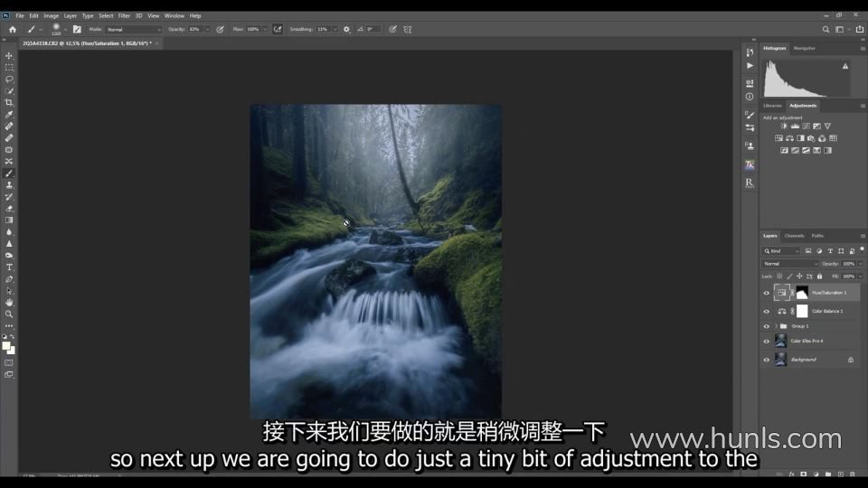Select the Clone Stamp tool
The image size is (868, 488).
coord(9,184)
